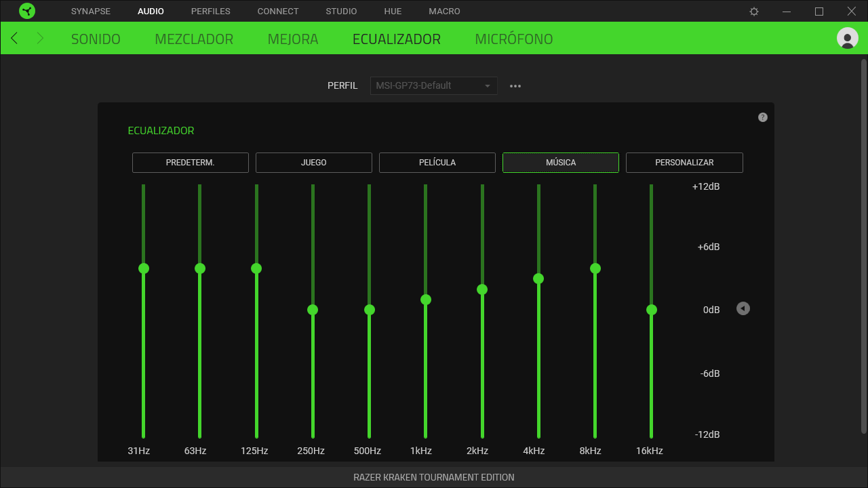Open the CONNECT menu
The height and width of the screenshot is (488, 868).
click(278, 12)
